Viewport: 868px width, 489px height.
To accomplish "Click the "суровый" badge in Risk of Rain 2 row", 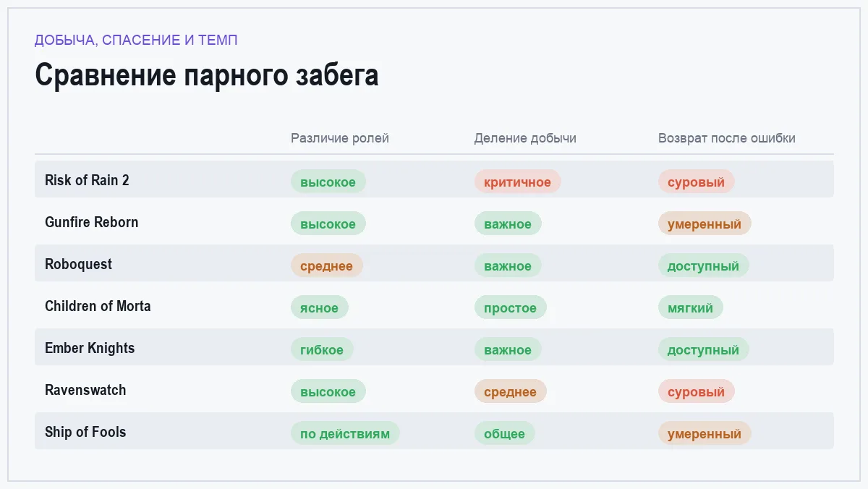I will (697, 182).
